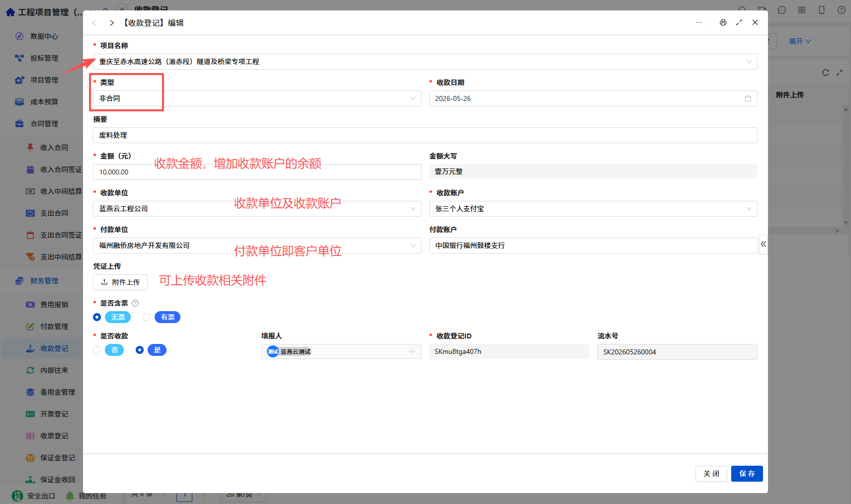Click 附件上传 upload button
The image size is (851, 504).
click(x=120, y=282)
